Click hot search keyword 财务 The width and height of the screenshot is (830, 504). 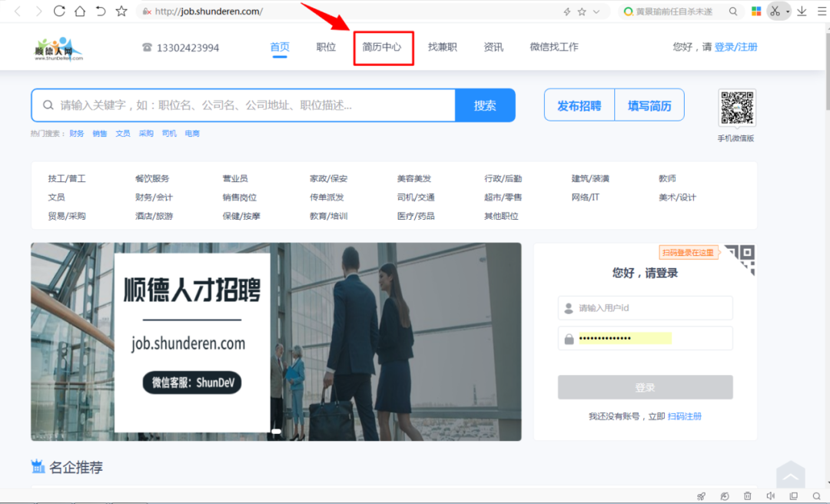[x=77, y=134]
